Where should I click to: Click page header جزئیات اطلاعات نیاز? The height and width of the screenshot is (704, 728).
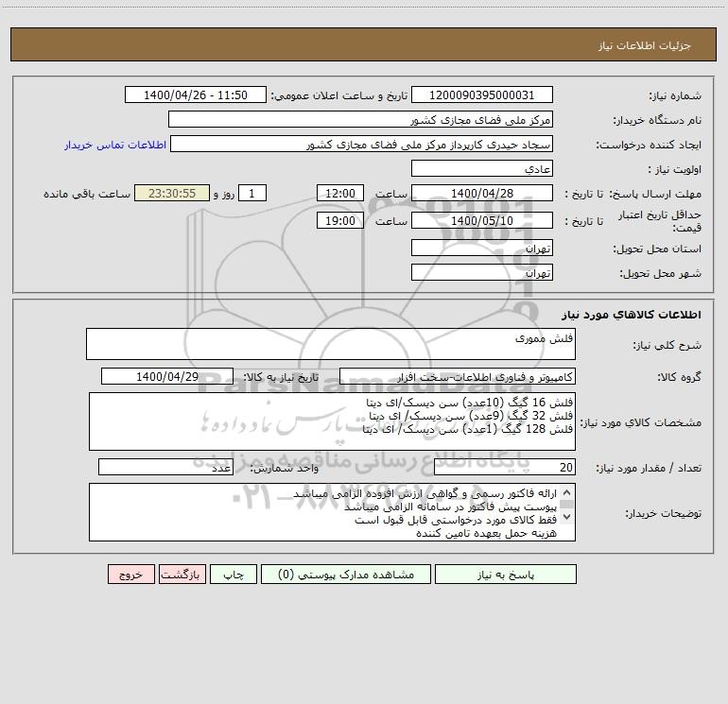[x=644, y=45]
